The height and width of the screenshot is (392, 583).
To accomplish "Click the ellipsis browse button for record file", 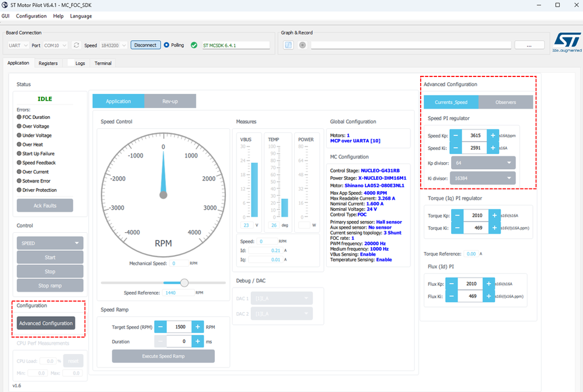I will (529, 45).
